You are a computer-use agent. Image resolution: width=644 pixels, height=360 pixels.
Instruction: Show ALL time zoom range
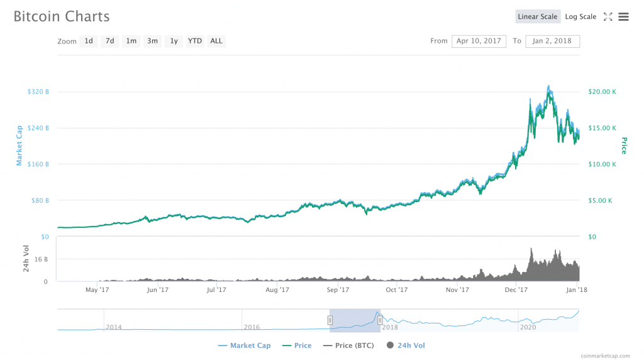pyautogui.click(x=216, y=42)
